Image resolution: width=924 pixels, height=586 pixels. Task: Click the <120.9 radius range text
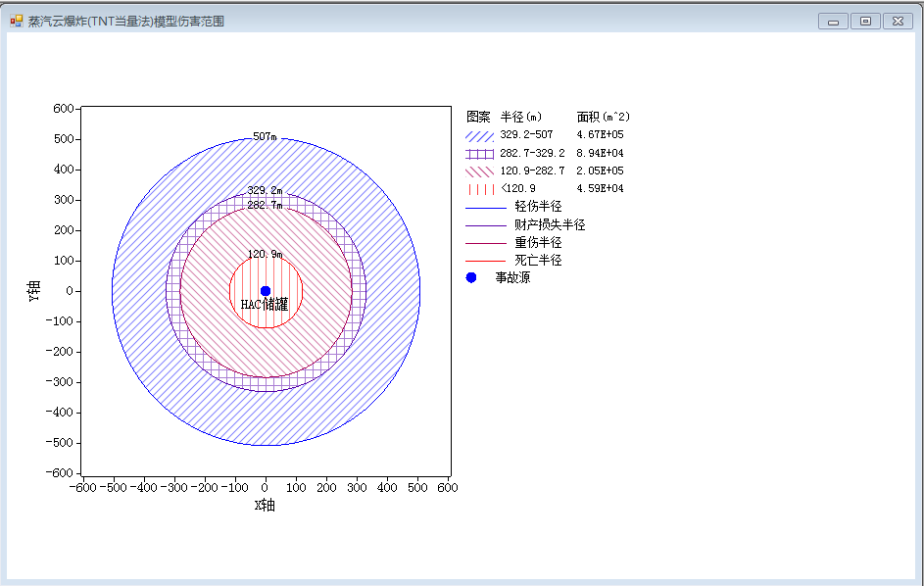tap(518, 189)
